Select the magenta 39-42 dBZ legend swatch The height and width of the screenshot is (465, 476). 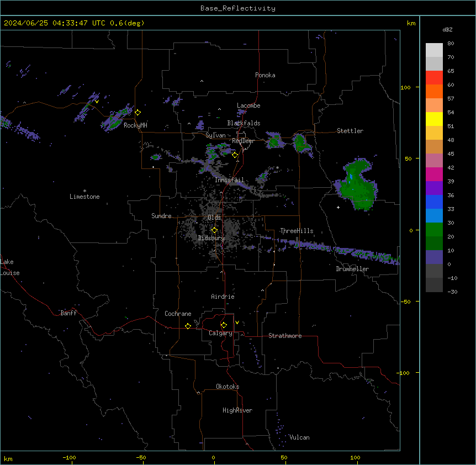point(434,174)
